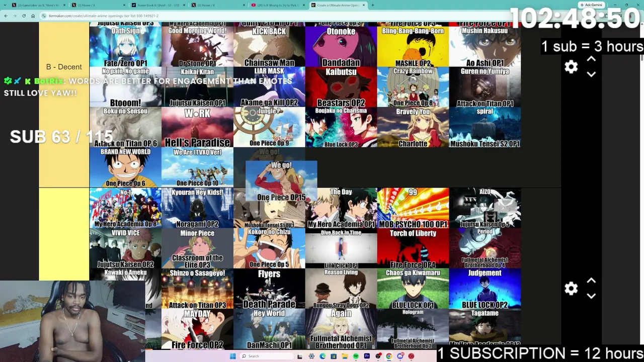Select the Ao Ashi OP1 Mushin Hakusuu thumbnail
The height and width of the screenshot is (362, 644).
pyautogui.click(x=485, y=46)
